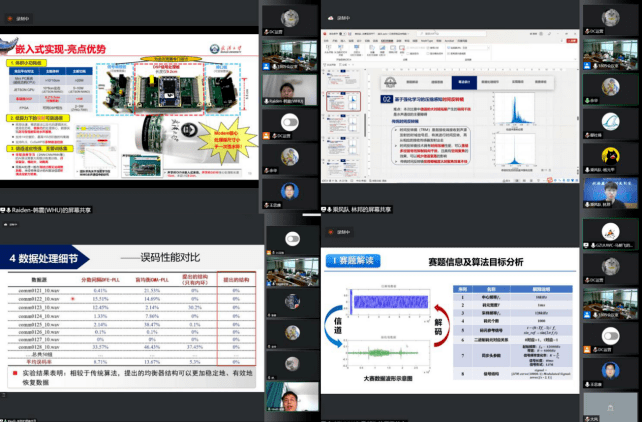
Task: Click the orange person badge in bottom-right meeting
Action: coord(587,350)
